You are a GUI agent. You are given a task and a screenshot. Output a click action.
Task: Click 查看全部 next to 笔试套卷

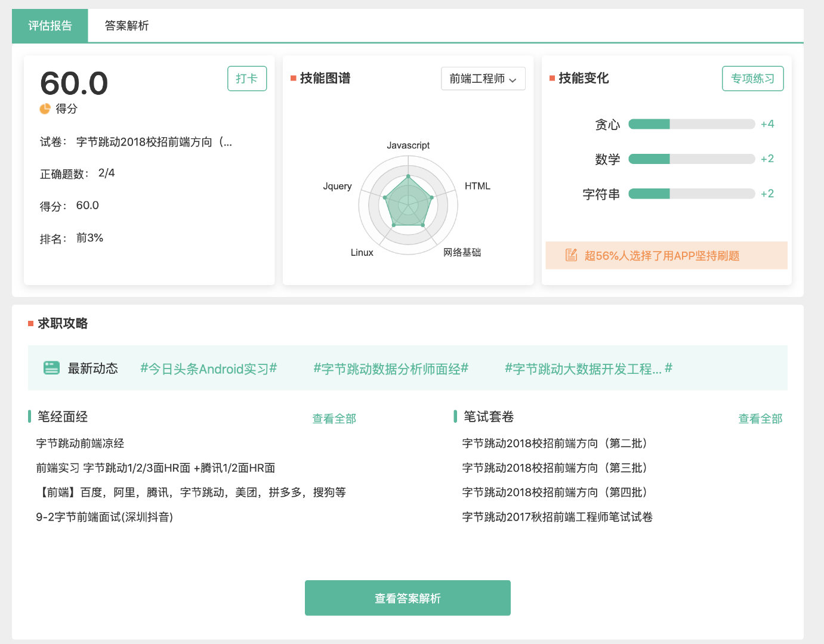pos(760,419)
